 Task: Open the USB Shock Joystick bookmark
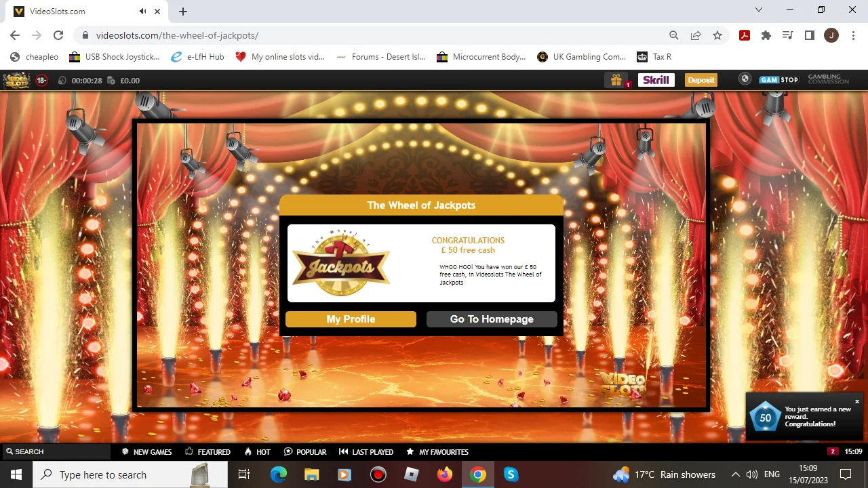pos(115,57)
